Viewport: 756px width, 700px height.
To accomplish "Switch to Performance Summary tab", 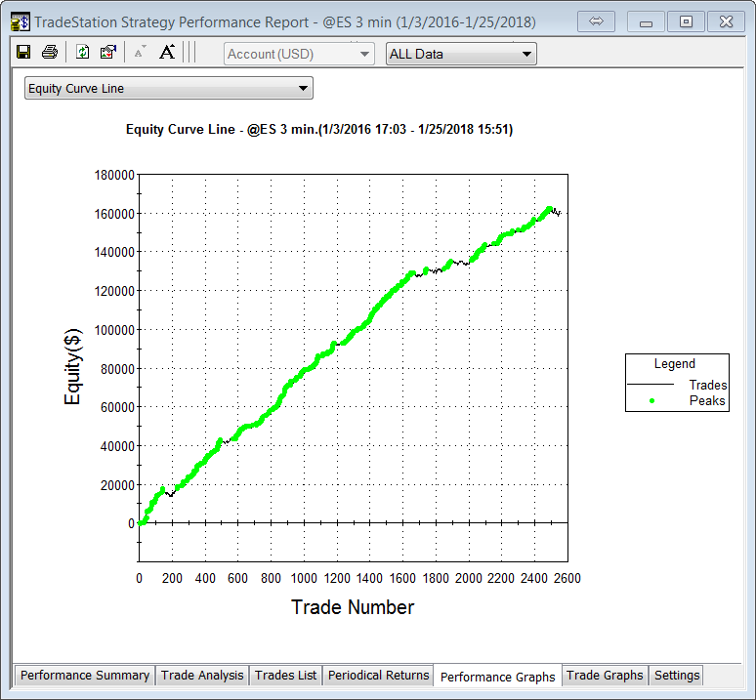I will [85, 676].
